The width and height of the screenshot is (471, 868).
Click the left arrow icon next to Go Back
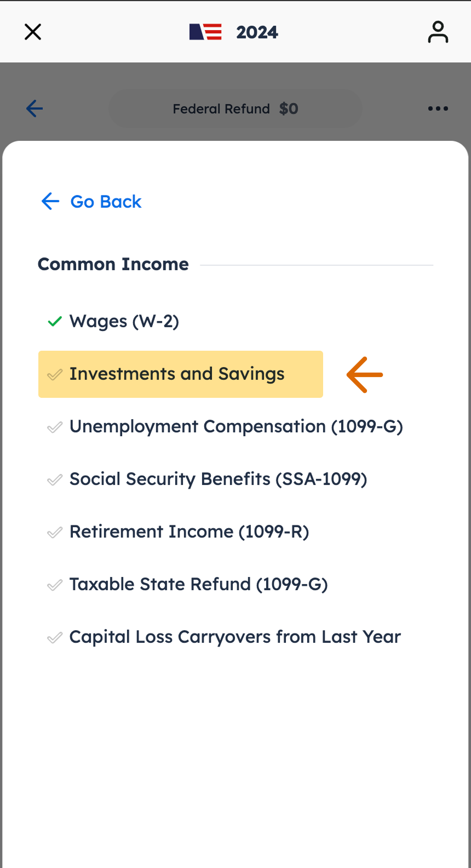(x=50, y=201)
